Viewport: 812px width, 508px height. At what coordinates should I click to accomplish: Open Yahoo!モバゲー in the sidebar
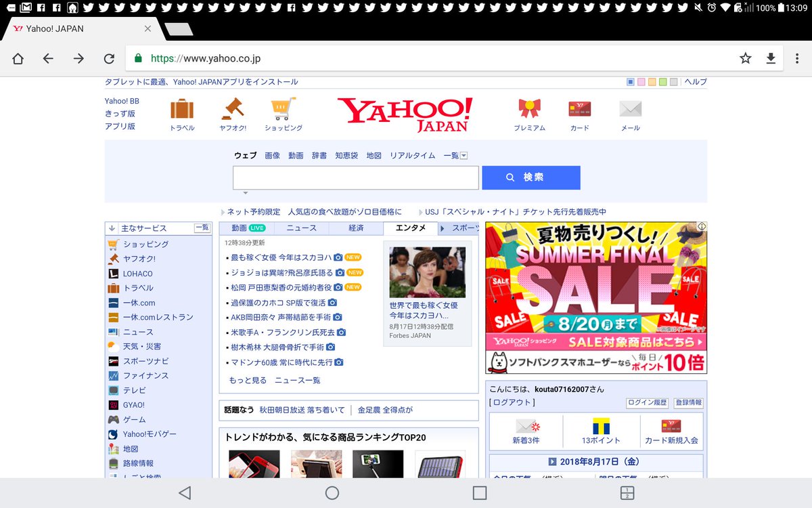click(150, 434)
